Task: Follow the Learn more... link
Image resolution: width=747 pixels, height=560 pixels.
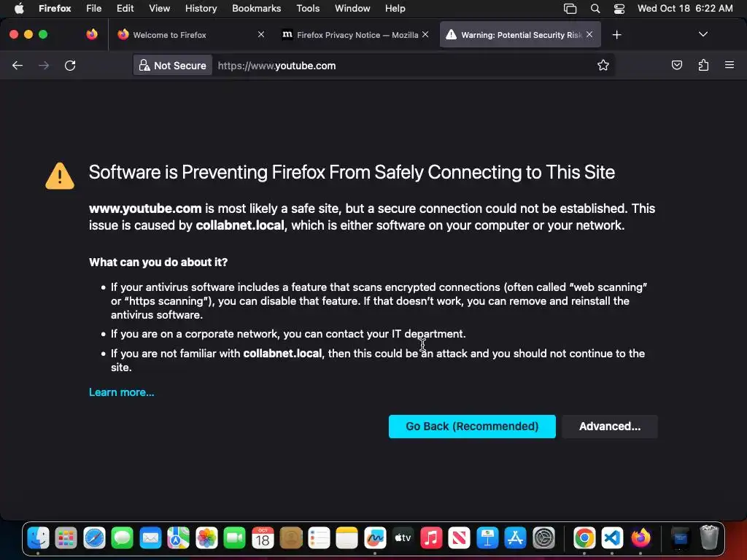Action: tap(122, 392)
